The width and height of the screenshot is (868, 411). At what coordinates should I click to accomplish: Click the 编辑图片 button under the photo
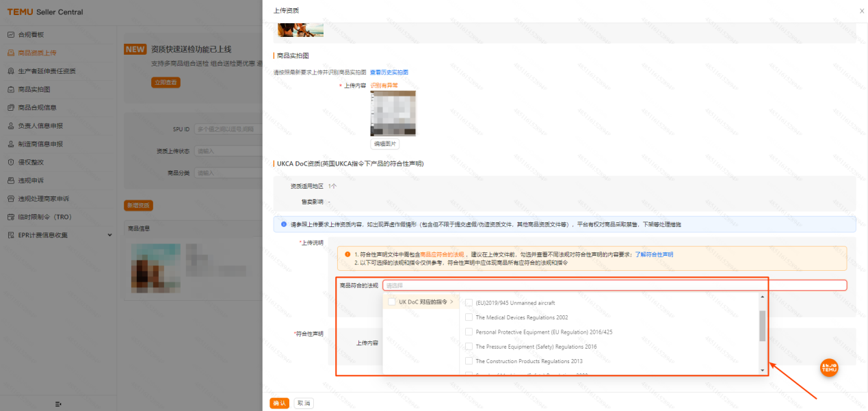385,144
